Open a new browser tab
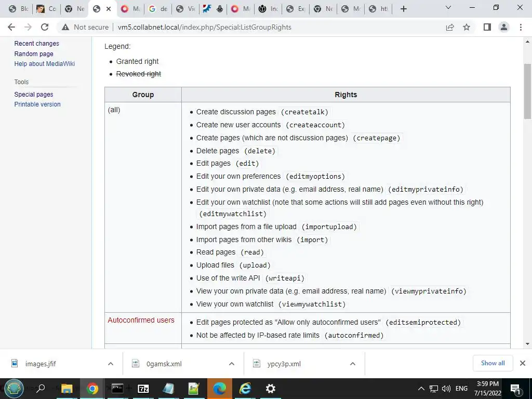532x399 pixels. (403, 9)
